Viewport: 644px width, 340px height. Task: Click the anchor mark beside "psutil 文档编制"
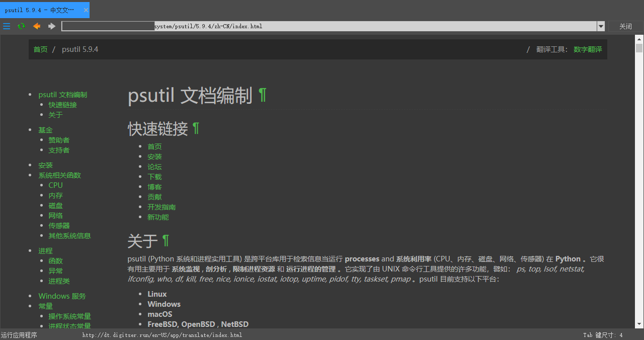(262, 95)
